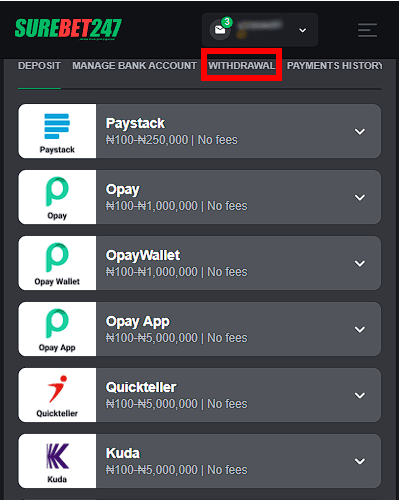Switch to the Withdrawal tab
Screen dimensions: 399x500
tap(242, 65)
